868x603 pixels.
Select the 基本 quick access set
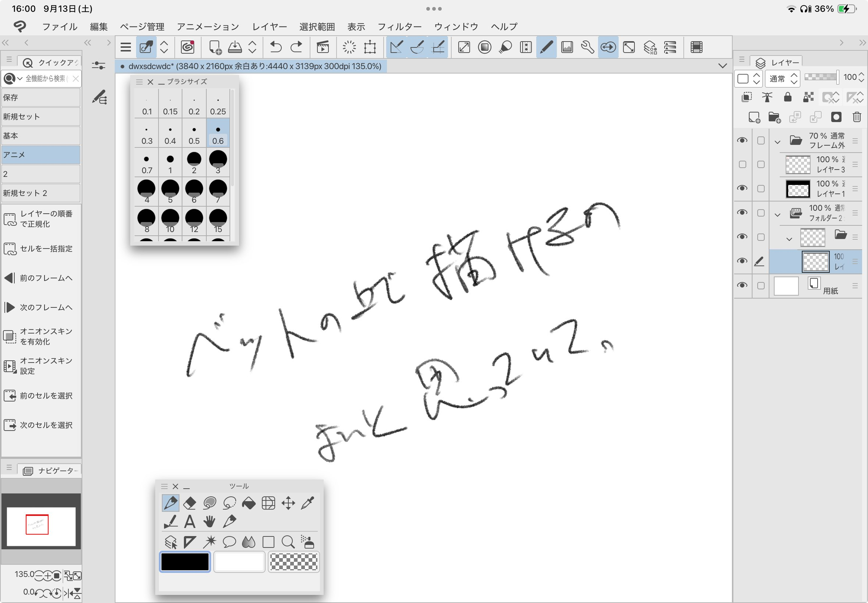[41, 136]
